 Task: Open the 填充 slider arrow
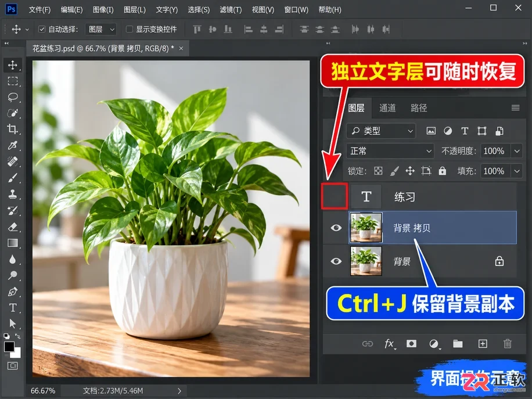(x=517, y=171)
